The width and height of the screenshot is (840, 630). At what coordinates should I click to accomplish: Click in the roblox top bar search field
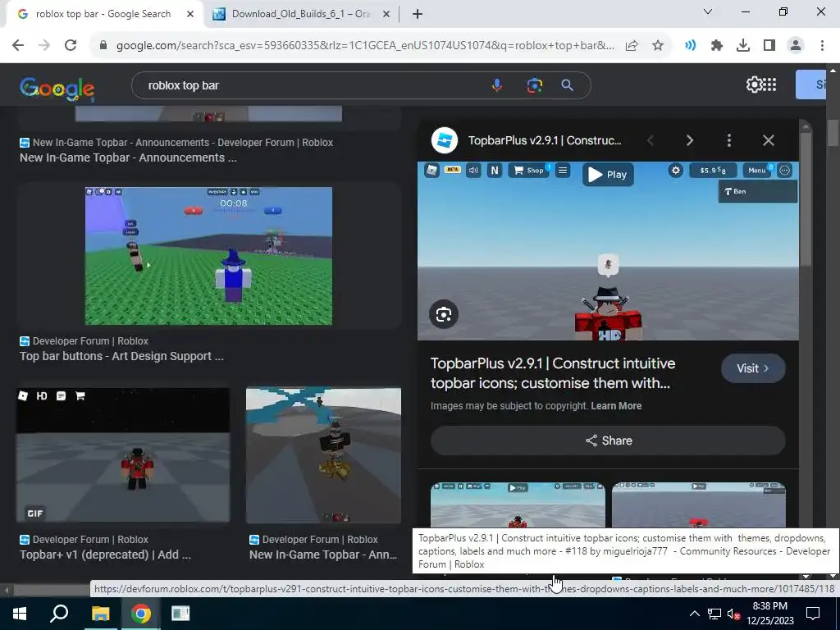316,85
